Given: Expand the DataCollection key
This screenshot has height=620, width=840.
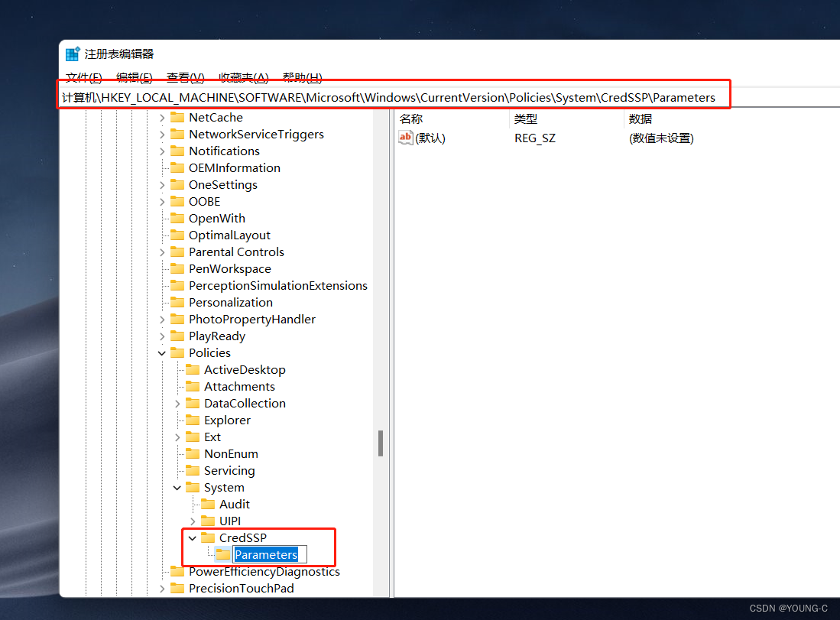Looking at the screenshot, I should (177, 404).
